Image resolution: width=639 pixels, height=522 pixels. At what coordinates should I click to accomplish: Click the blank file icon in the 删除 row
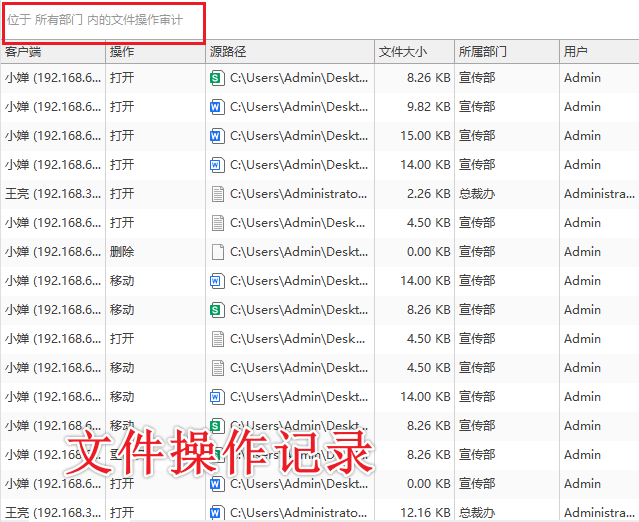click(217, 251)
